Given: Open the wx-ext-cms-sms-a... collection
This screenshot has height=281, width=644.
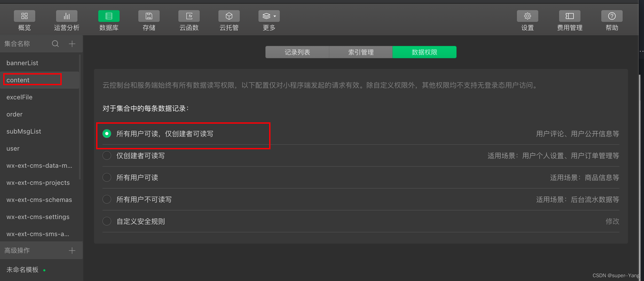Looking at the screenshot, I should (x=40, y=234).
